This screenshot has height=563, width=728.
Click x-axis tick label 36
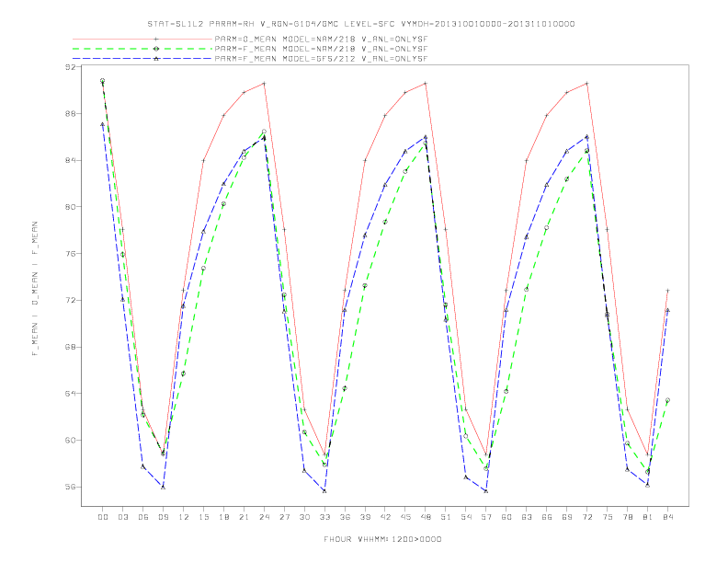[345, 517]
